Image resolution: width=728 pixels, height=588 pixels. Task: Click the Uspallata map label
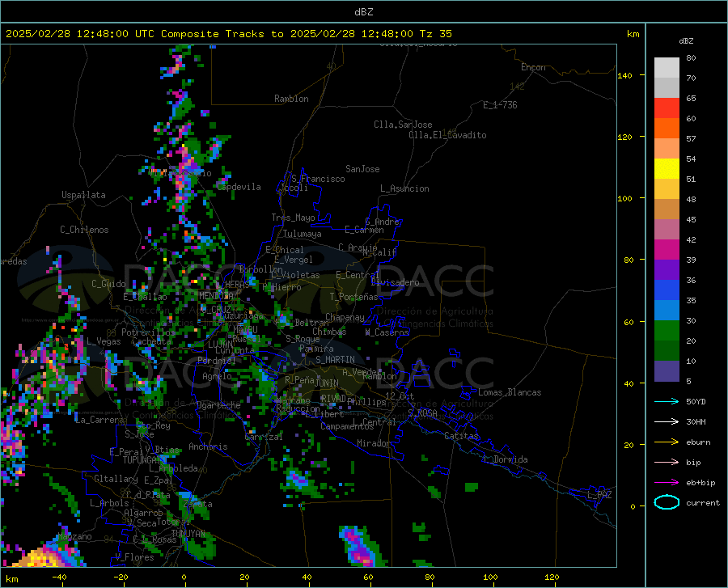(83, 195)
